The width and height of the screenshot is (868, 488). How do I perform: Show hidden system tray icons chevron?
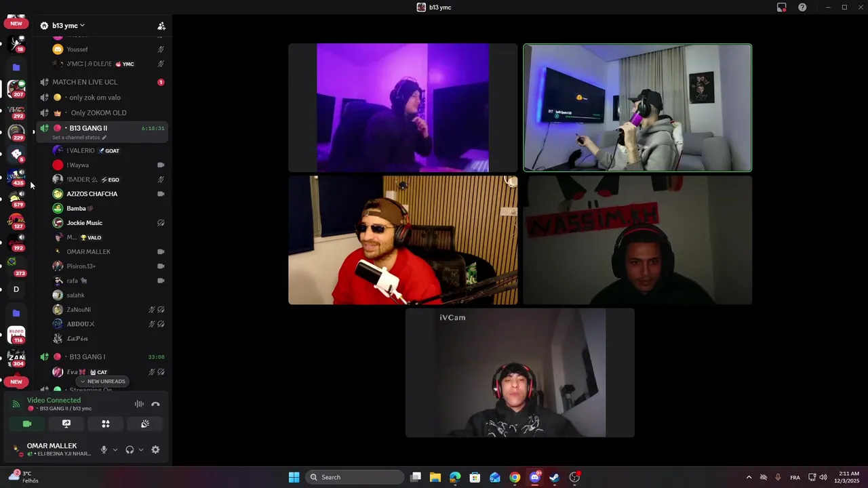[x=749, y=477]
